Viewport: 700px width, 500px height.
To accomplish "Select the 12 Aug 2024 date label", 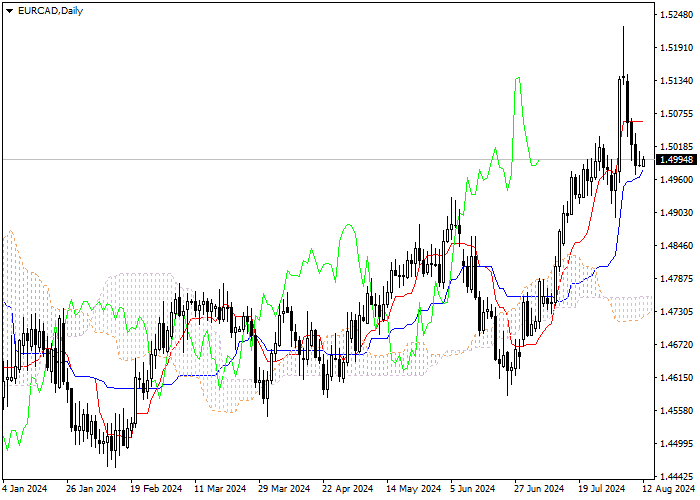I will coord(668,489).
